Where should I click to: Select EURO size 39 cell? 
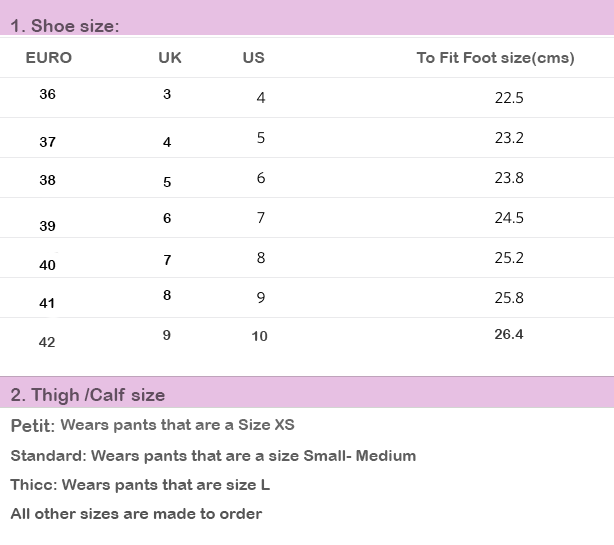click(x=48, y=226)
